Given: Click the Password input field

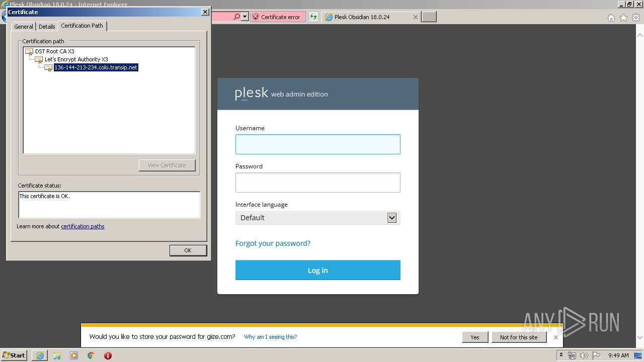Looking at the screenshot, I should click(318, 183).
